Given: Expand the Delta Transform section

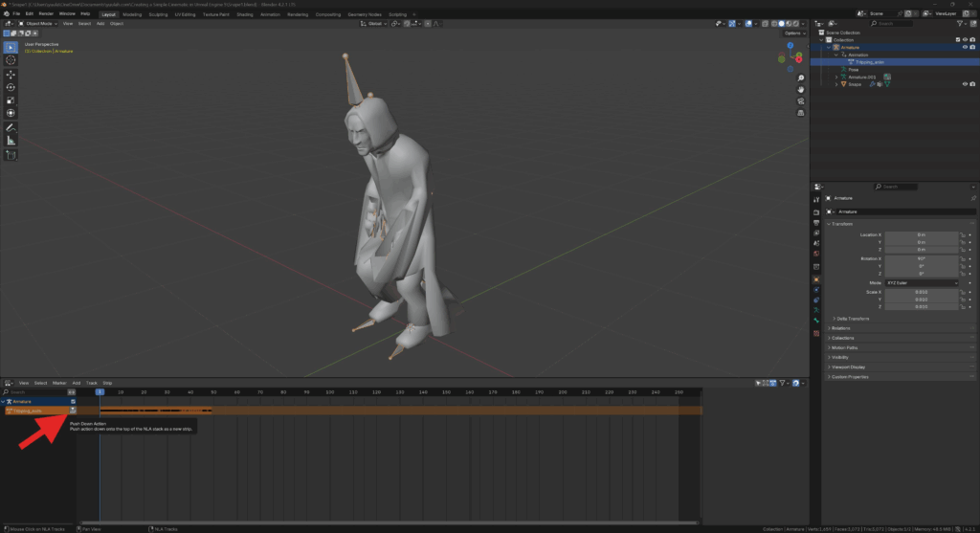Looking at the screenshot, I should (855, 318).
